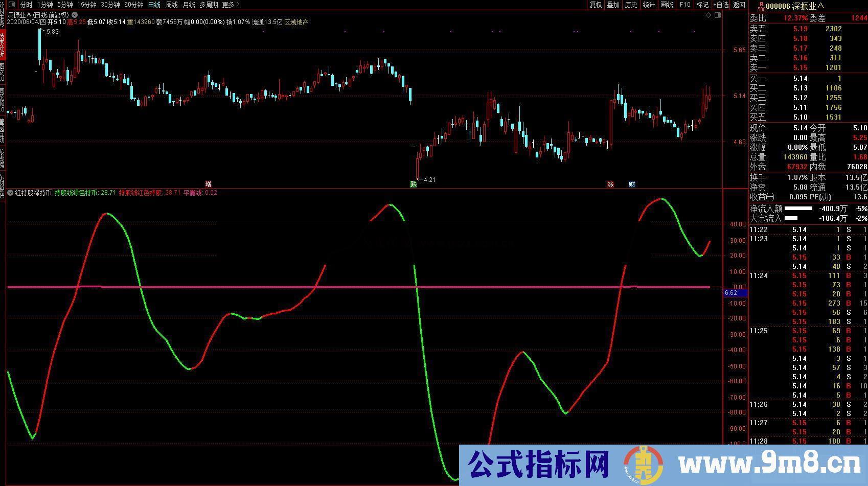Image resolution: width=868 pixels, height=486 pixels.
Task: Click 返回 to go back
Action: tap(738, 4)
